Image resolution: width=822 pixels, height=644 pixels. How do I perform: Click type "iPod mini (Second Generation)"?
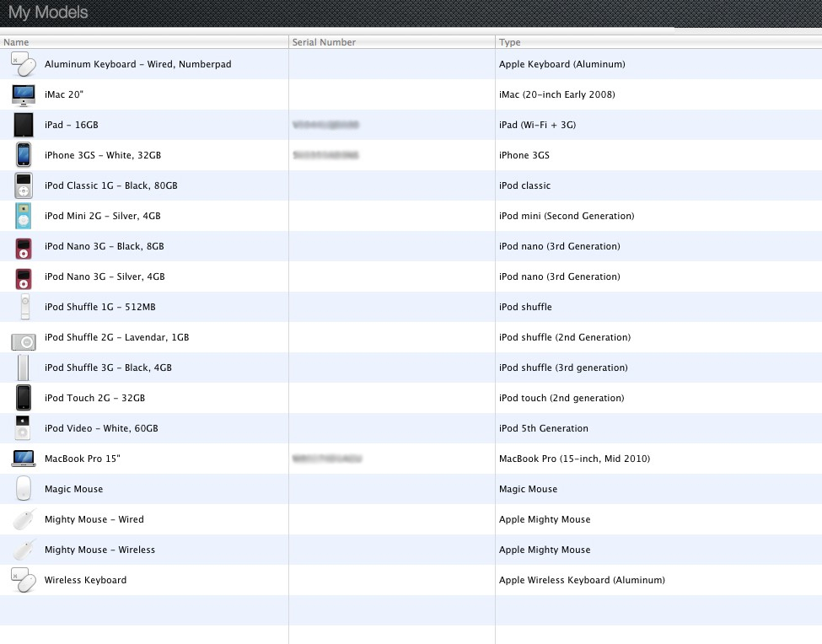coord(567,216)
